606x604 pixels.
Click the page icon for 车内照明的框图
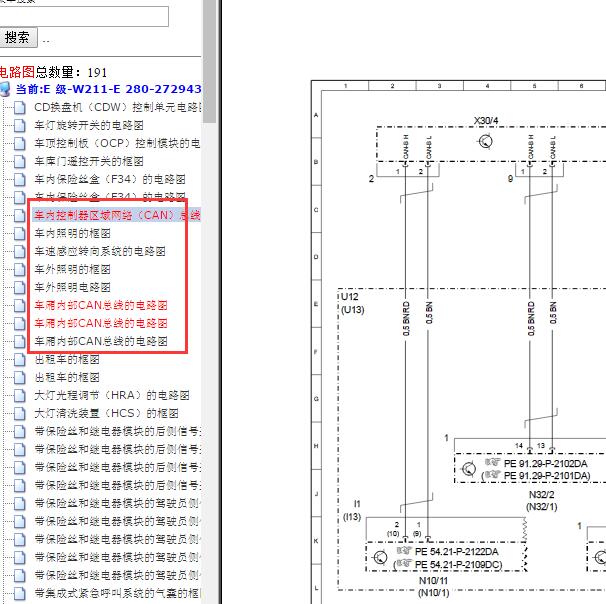[x=20, y=233]
